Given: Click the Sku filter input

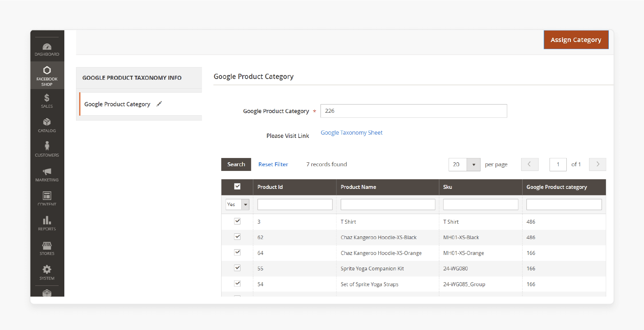Looking at the screenshot, I should coord(480,204).
